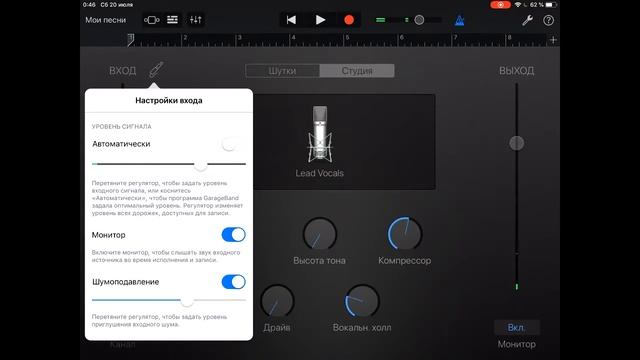
Task: Click the Настройки входа popup title
Action: tap(169, 100)
